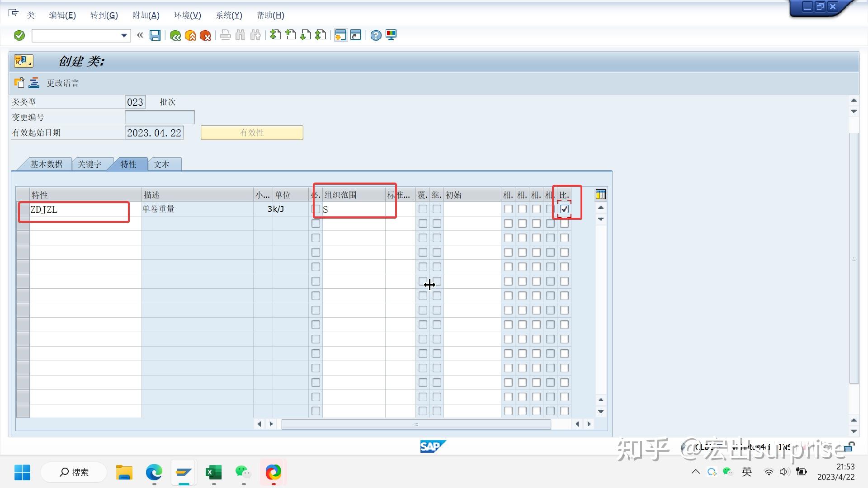
Task: Open the table column settings icon
Action: [600, 195]
